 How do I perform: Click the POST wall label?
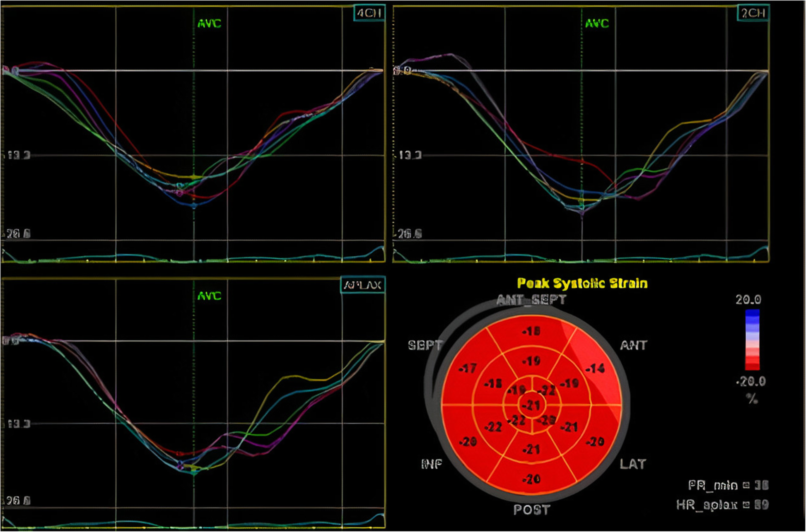pos(531,510)
